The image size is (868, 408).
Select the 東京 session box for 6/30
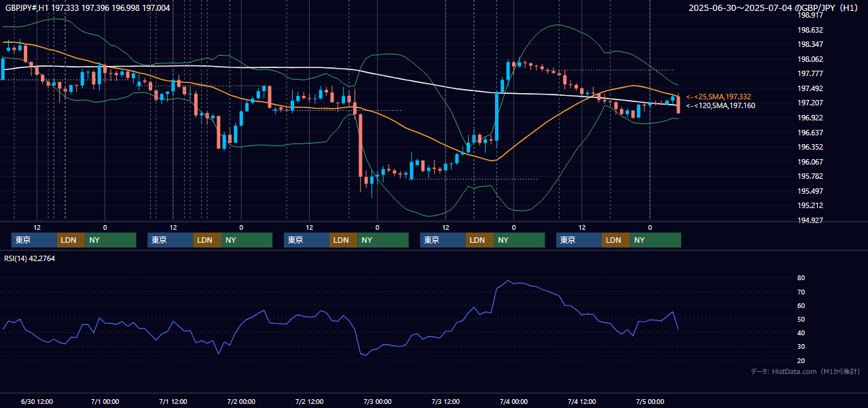pyautogui.click(x=34, y=240)
